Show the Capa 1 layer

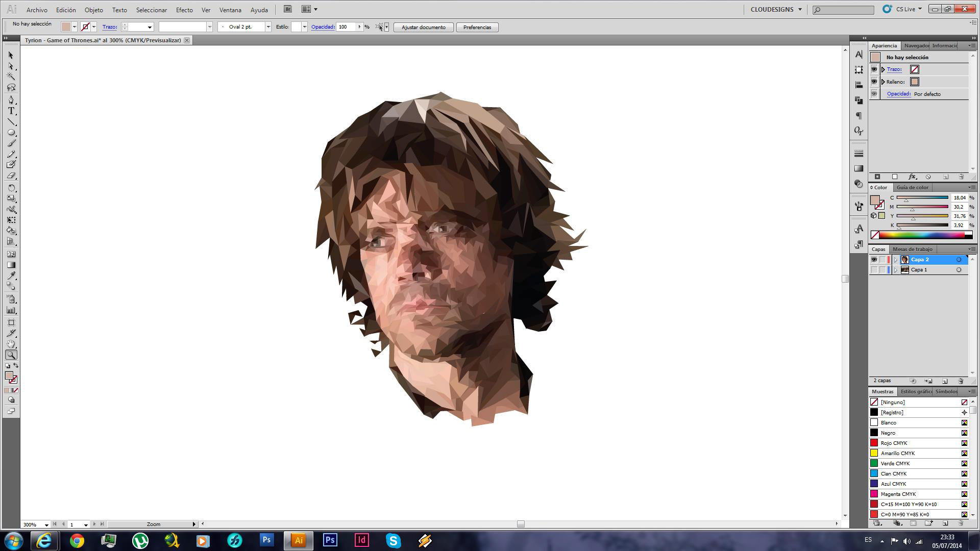coord(874,270)
